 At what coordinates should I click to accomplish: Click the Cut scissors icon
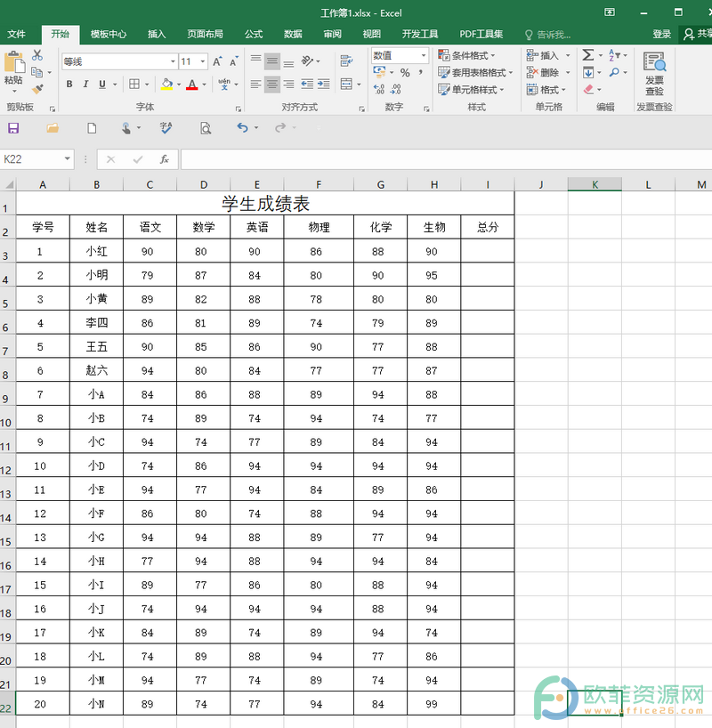[37, 55]
